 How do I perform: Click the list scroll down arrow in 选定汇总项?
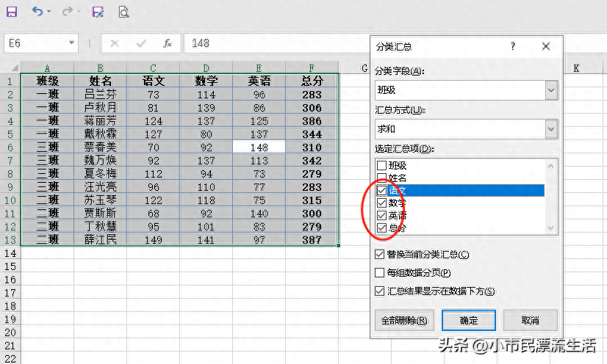[551, 228]
